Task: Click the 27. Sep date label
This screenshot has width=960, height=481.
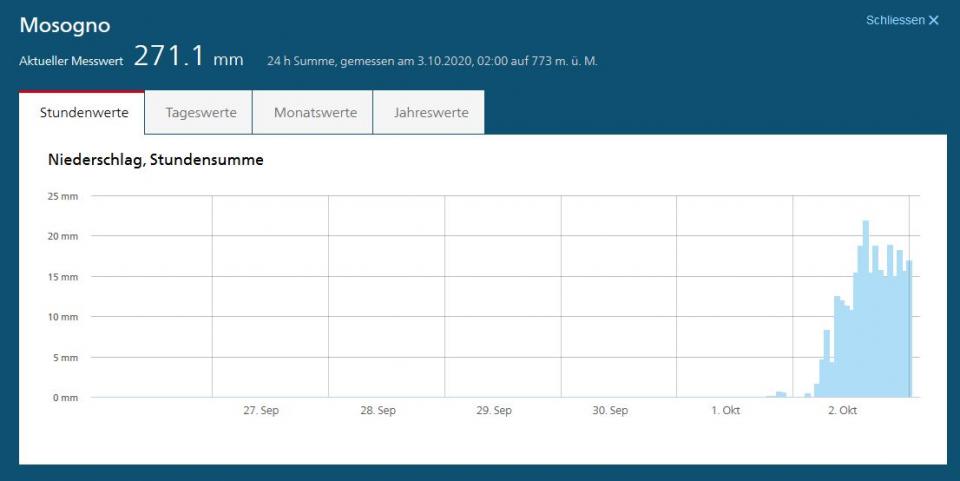Action: click(263, 411)
